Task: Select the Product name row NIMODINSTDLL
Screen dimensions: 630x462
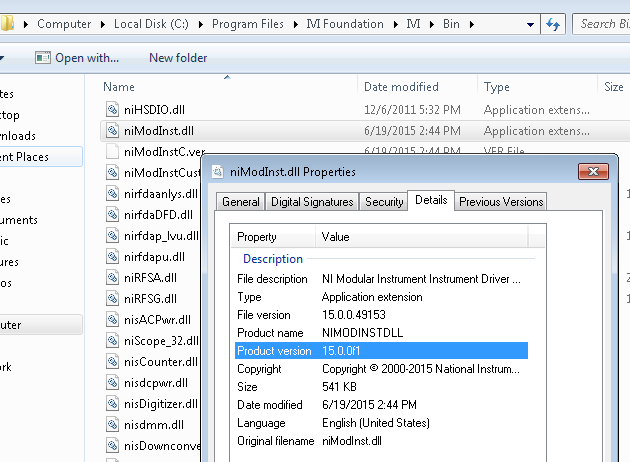Action: point(381,333)
